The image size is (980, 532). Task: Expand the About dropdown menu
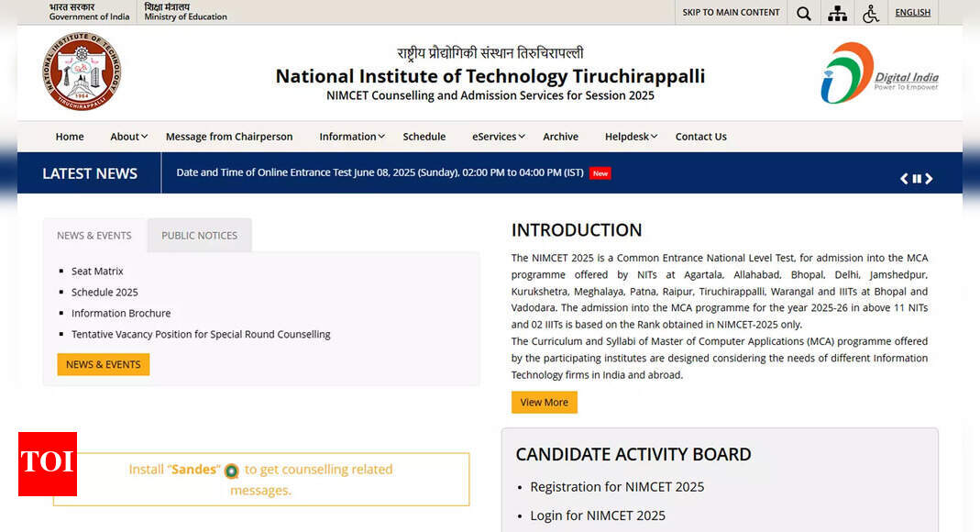tap(128, 137)
